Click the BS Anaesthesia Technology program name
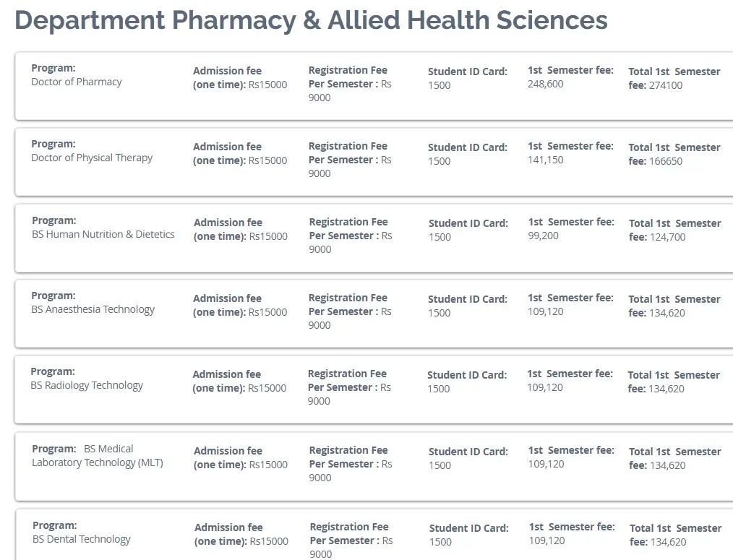The image size is (733, 560). pos(93,309)
